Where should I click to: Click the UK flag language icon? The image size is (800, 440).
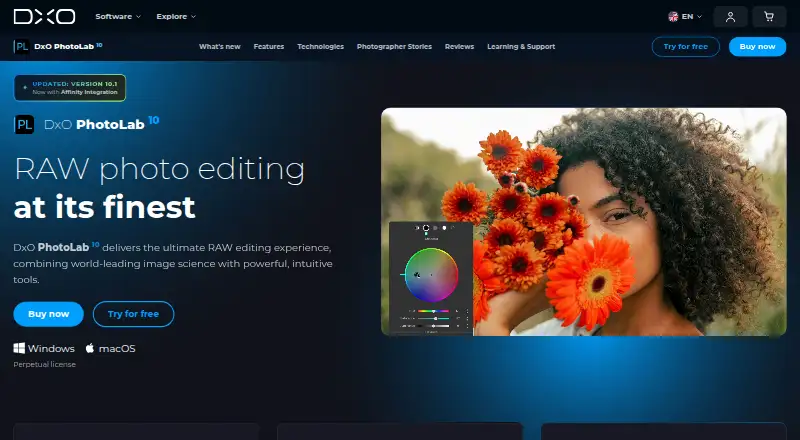(x=673, y=16)
